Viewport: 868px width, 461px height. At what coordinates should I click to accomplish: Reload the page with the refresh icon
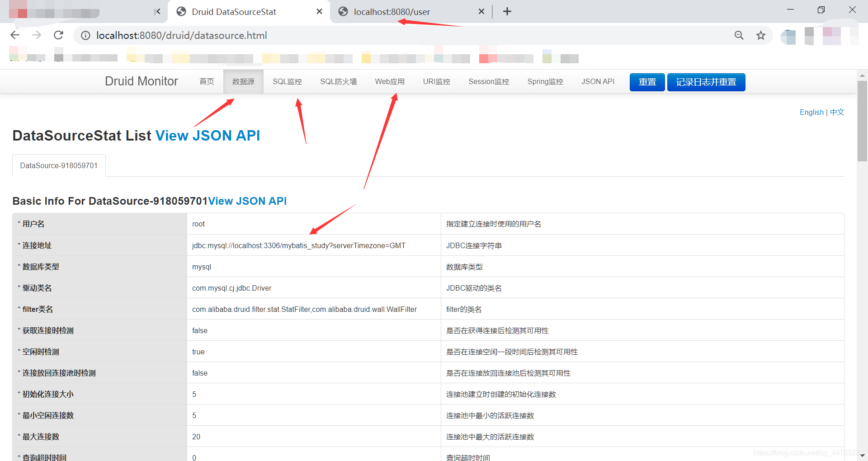point(58,35)
